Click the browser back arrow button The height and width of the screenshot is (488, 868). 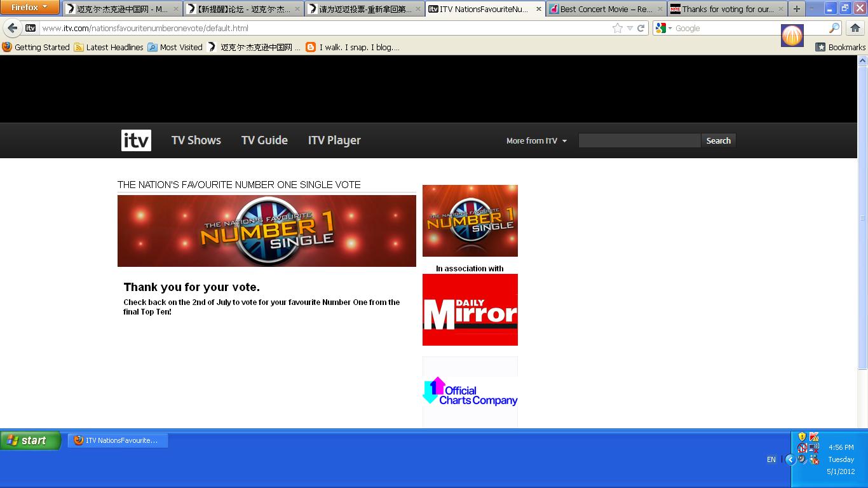13,28
